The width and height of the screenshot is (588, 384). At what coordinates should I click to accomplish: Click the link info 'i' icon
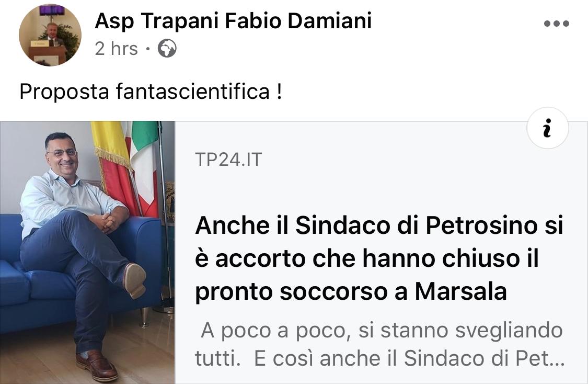point(548,128)
